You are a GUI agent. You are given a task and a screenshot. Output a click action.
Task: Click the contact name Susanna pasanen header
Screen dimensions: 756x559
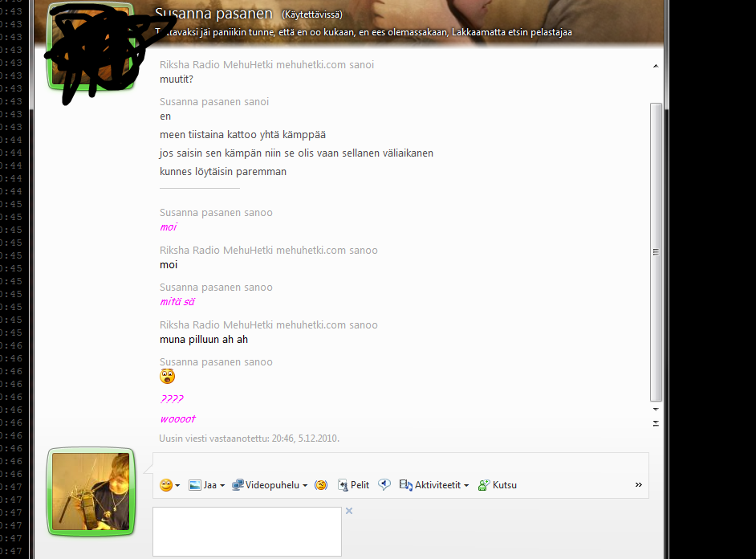click(213, 14)
